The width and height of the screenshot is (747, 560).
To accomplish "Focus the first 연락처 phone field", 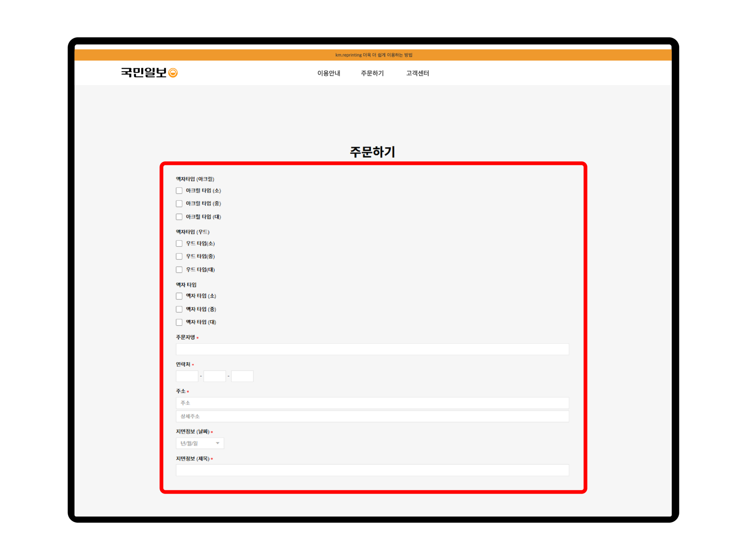I will point(187,376).
